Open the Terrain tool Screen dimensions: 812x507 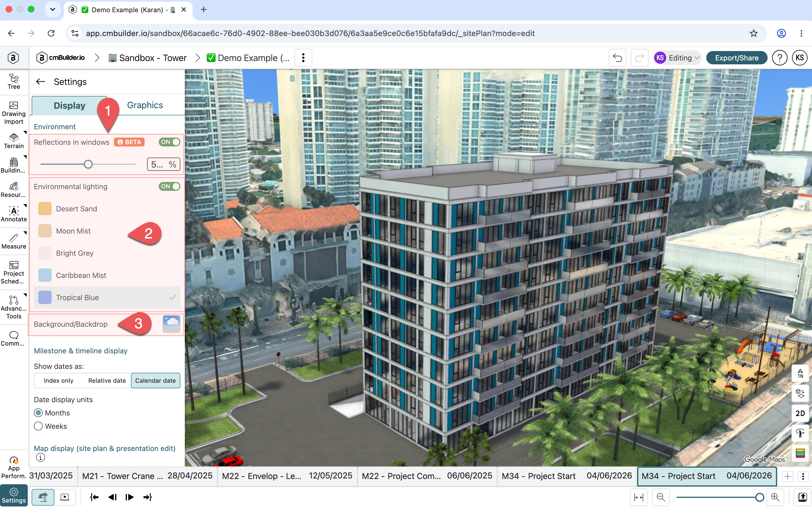(x=14, y=141)
